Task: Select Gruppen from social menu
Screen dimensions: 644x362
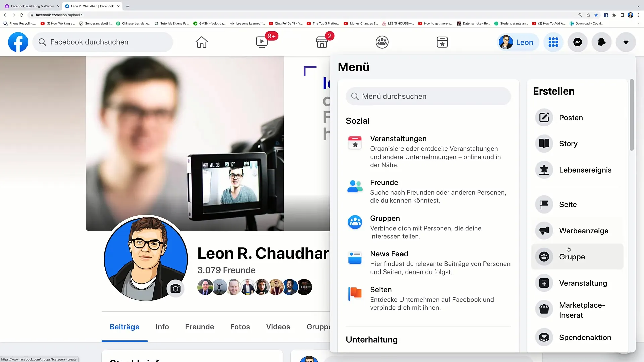Action: click(x=385, y=218)
